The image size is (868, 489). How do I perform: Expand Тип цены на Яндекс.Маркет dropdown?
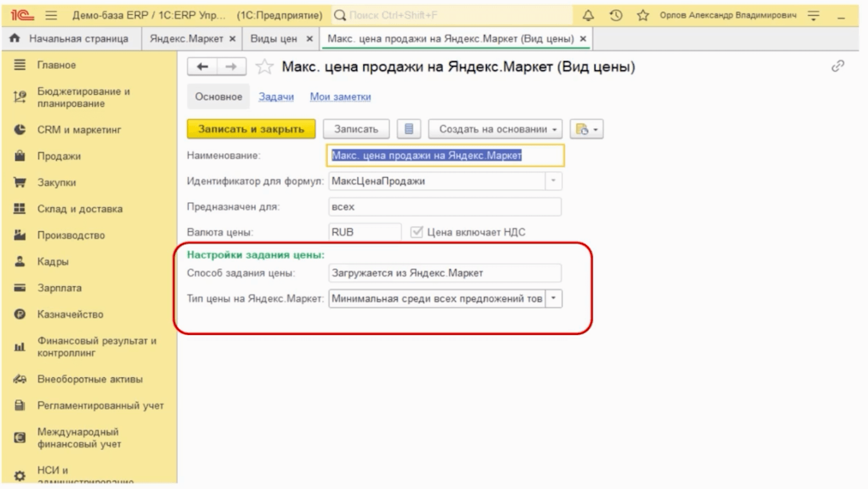click(x=553, y=299)
